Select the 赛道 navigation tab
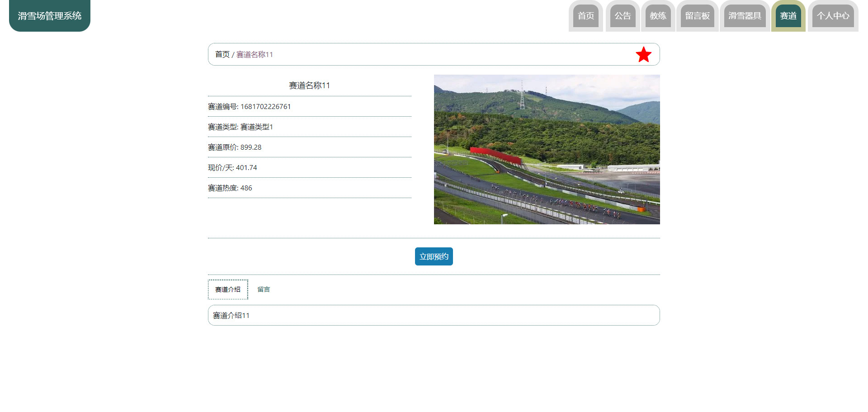 (x=788, y=16)
